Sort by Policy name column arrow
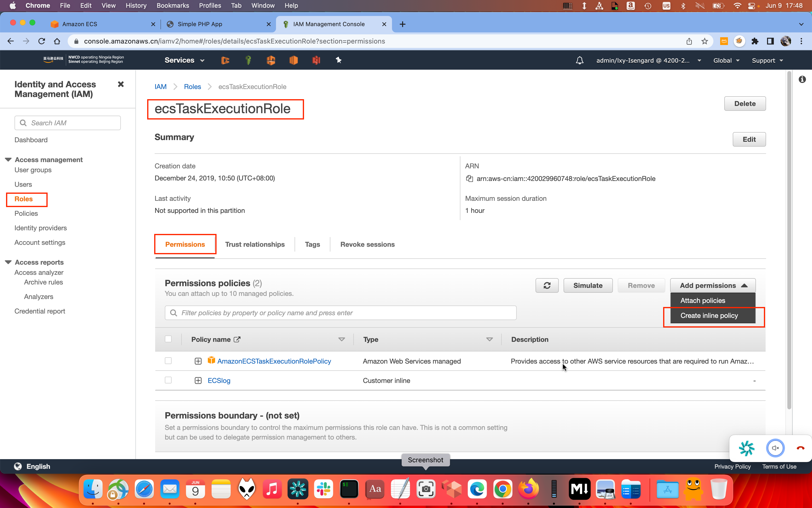This screenshot has width=812, height=508. click(x=341, y=339)
